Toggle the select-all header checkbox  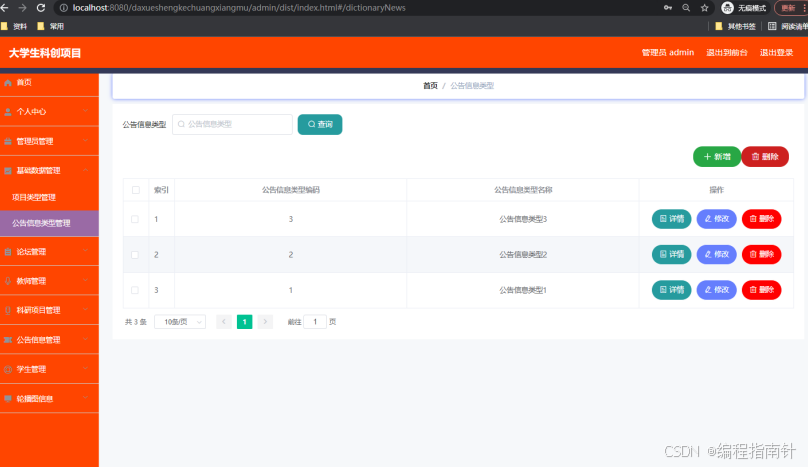tap(136, 190)
